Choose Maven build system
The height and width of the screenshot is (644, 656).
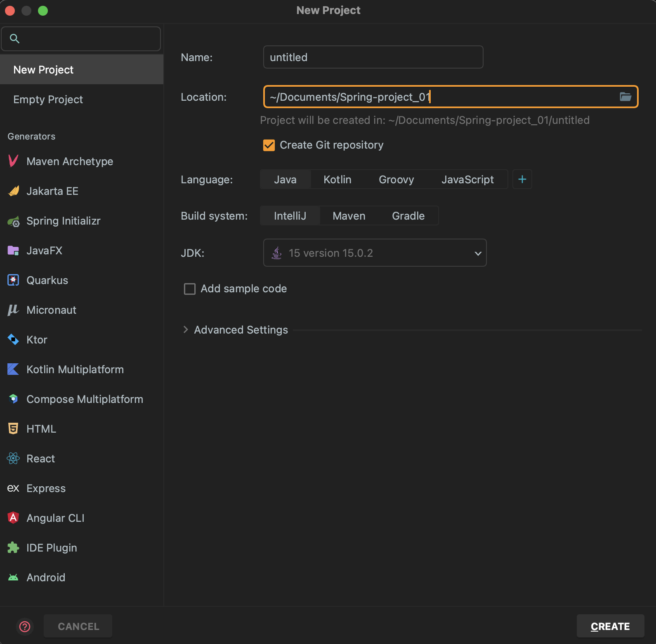[x=349, y=216]
